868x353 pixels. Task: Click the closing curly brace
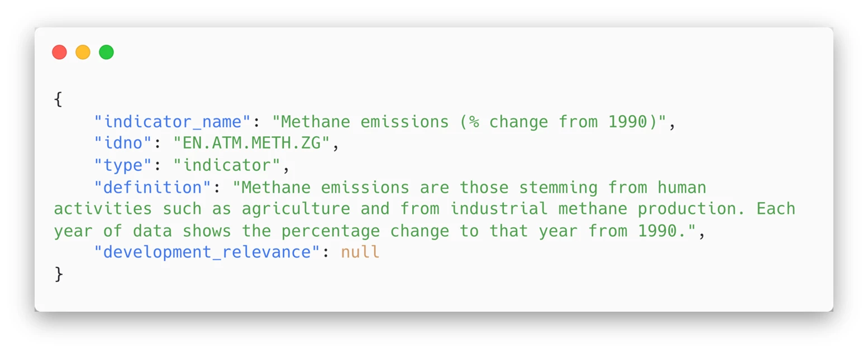(59, 274)
